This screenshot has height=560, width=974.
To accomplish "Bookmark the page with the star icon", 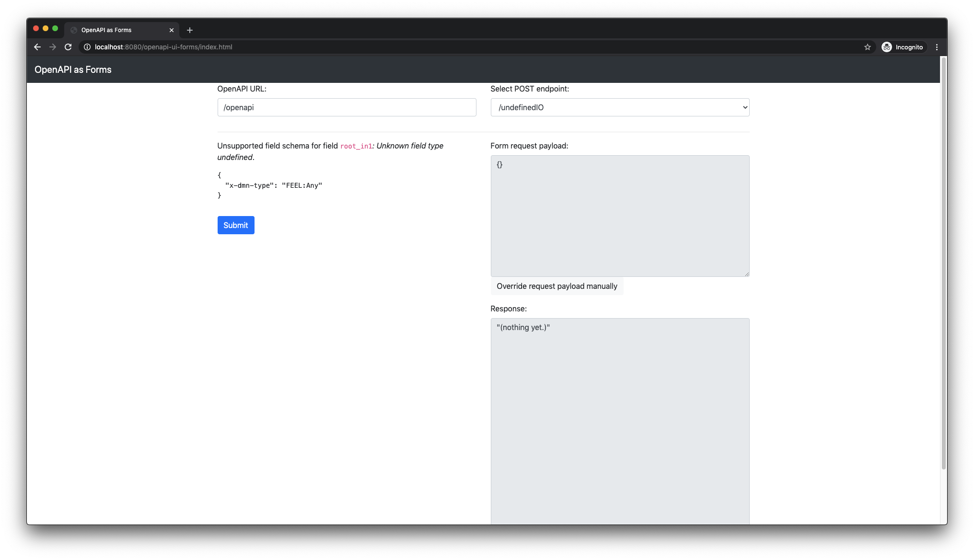I will click(x=867, y=47).
